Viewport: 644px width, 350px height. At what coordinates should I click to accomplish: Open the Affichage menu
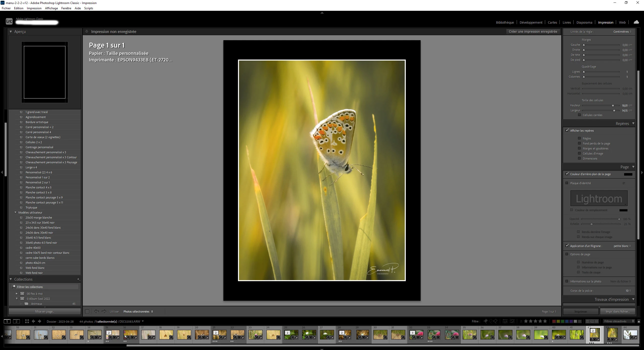pyautogui.click(x=51, y=8)
